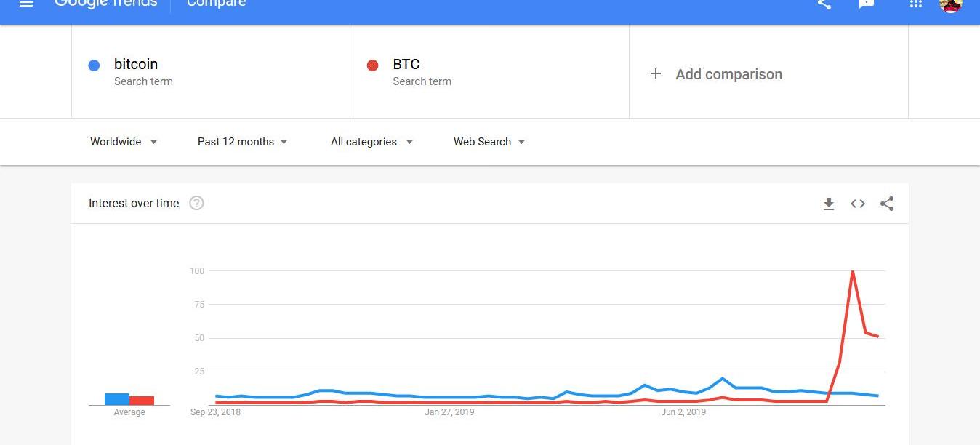Select the bitcoin search term box

[211, 72]
